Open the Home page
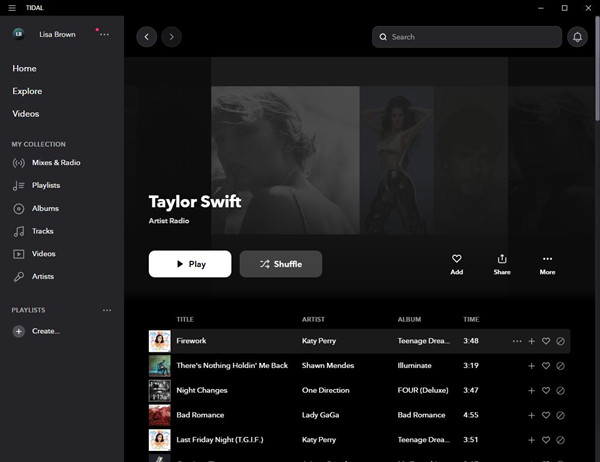 (24, 69)
